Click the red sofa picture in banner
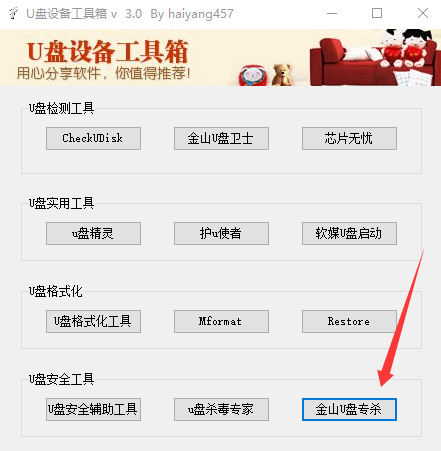The image size is (441, 451). point(375,62)
